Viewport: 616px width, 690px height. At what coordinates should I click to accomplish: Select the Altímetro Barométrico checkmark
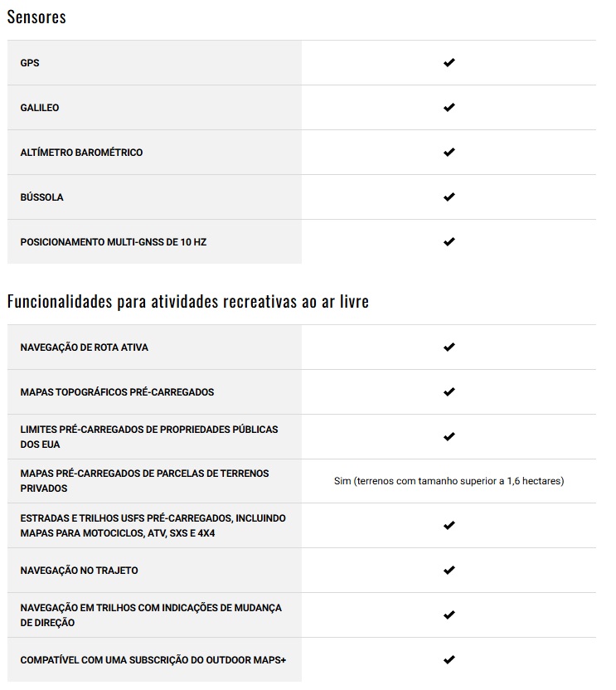coord(449,153)
